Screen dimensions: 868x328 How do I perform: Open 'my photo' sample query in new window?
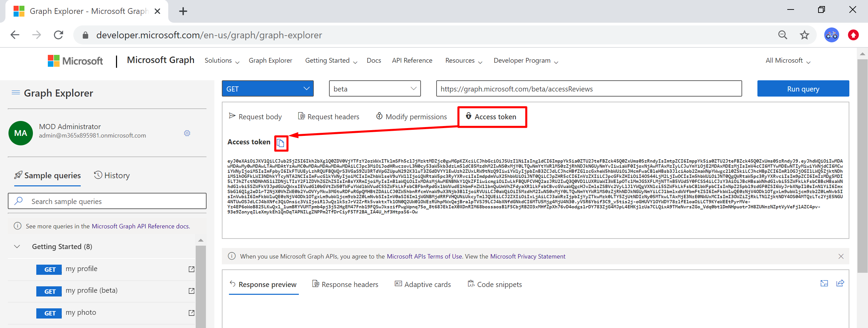(x=191, y=312)
